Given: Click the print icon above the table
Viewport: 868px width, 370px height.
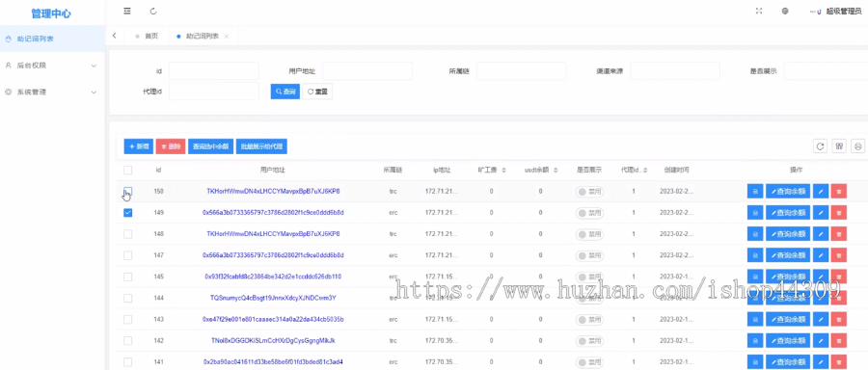Looking at the screenshot, I should pyautogui.click(x=857, y=146).
